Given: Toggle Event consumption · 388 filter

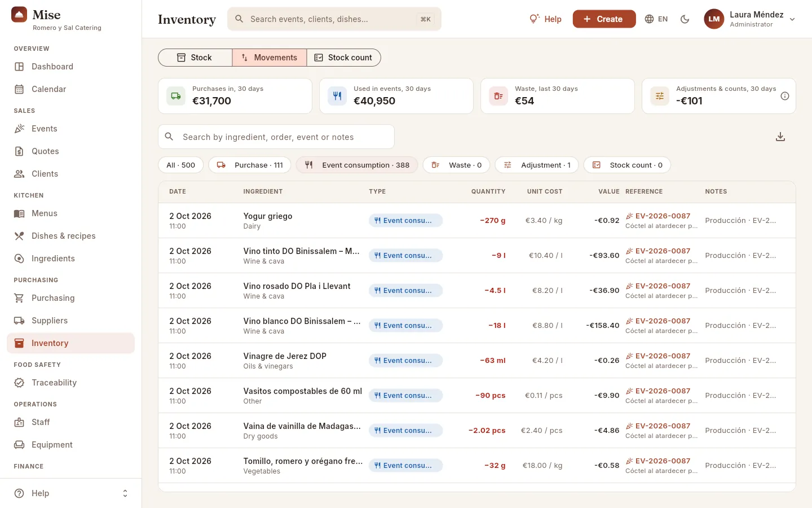Looking at the screenshot, I should point(357,165).
